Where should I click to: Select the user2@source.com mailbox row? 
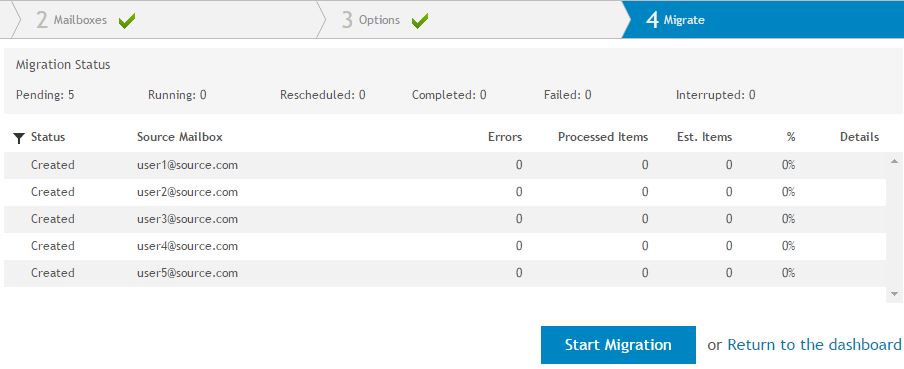[445, 192]
